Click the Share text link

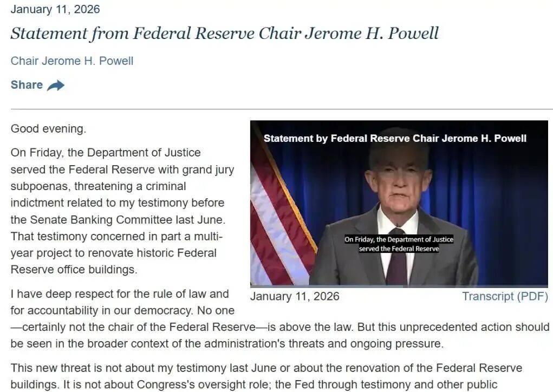[x=27, y=85]
